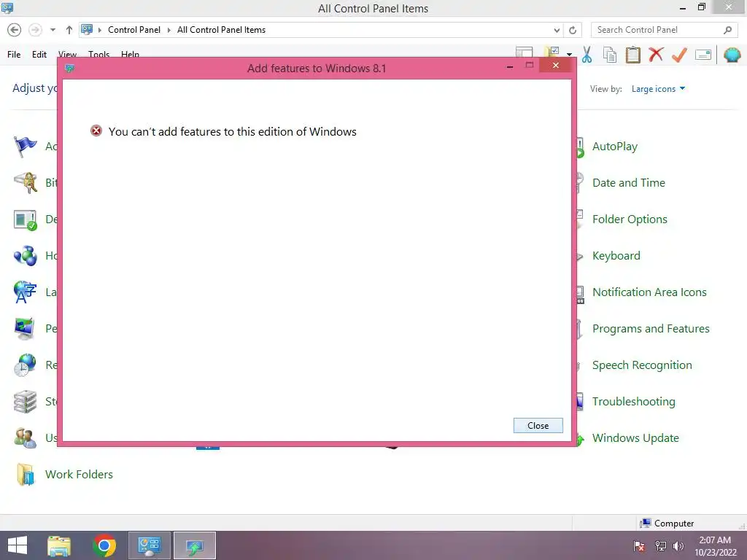The height and width of the screenshot is (560, 747).
Task: Click the network tray icon
Action: [660, 546]
